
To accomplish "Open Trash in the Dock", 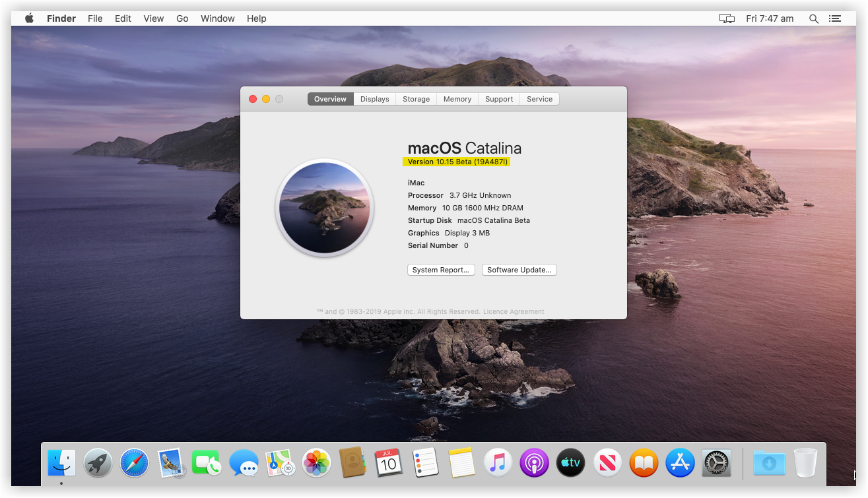I will 805,462.
